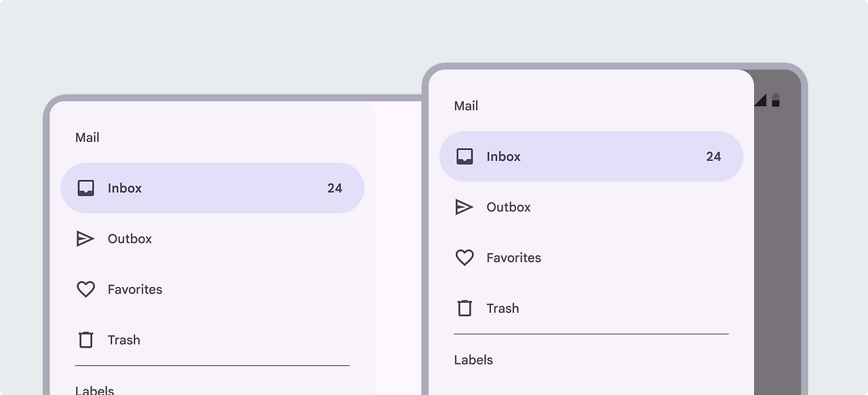The width and height of the screenshot is (868, 395).
Task: Select the Outbox label in the front drawer
Action: tap(508, 207)
